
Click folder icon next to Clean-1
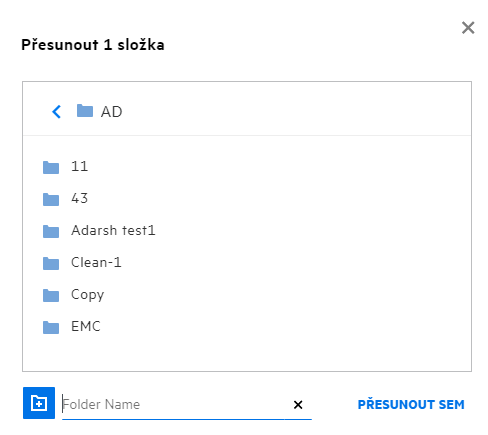pyautogui.click(x=51, y=263)
